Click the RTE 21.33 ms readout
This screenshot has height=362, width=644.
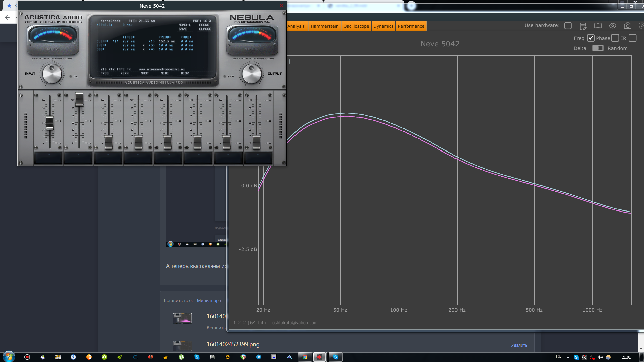click(142, 21)
